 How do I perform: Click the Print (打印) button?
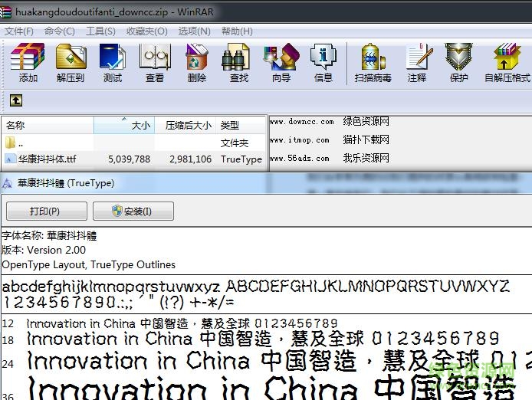47,211
